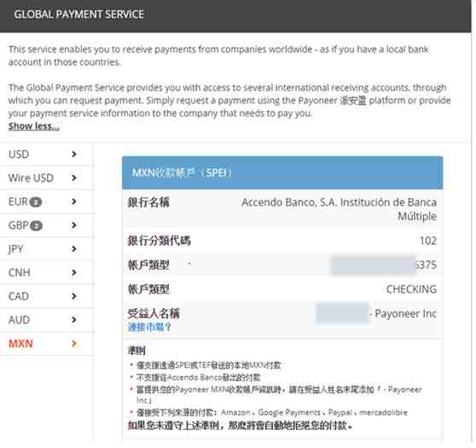Click the chevron arrow beside CAD
This screenshot has width=476, height=448.
73,296
